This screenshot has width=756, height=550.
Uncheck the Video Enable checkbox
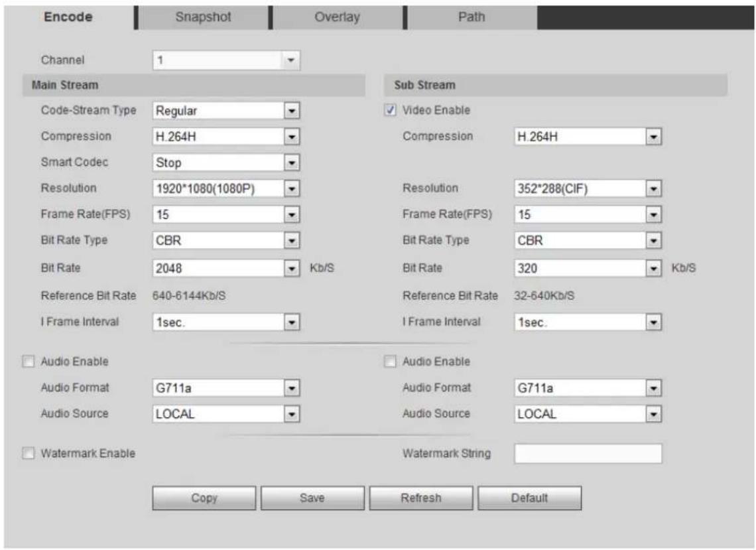click(390, 110)
